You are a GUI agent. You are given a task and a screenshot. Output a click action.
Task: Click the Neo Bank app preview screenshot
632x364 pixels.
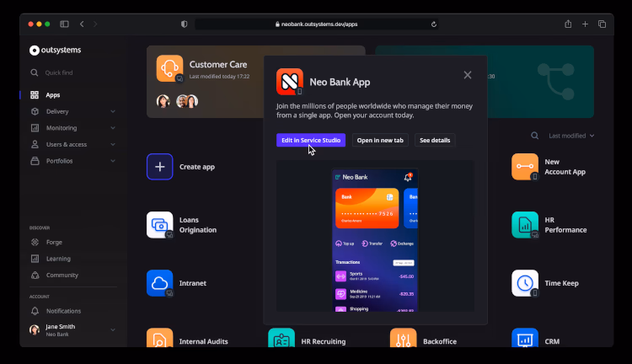375,240
